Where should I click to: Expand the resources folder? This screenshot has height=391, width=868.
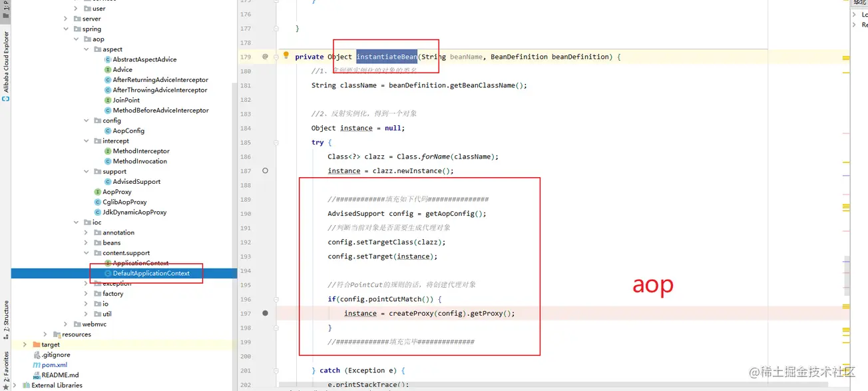[x=45, y=334]
